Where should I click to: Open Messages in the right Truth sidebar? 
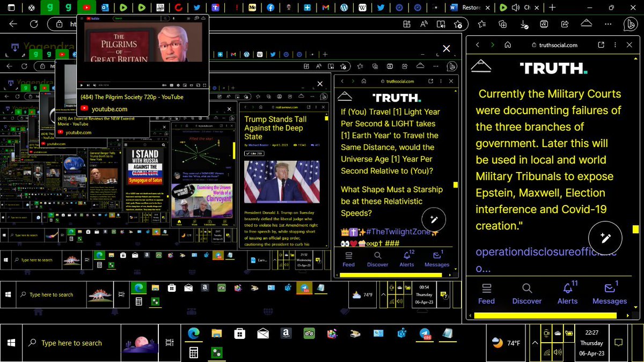(610, 294)
